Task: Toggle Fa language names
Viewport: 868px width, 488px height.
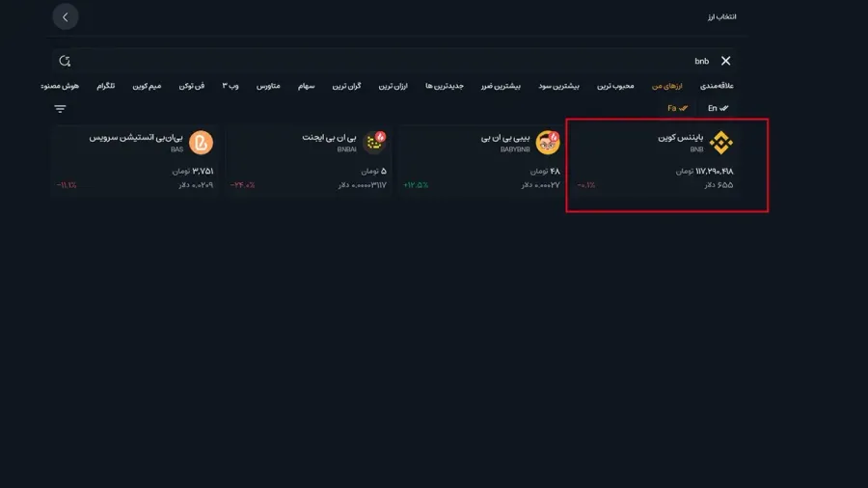Action: pos(678,108)
